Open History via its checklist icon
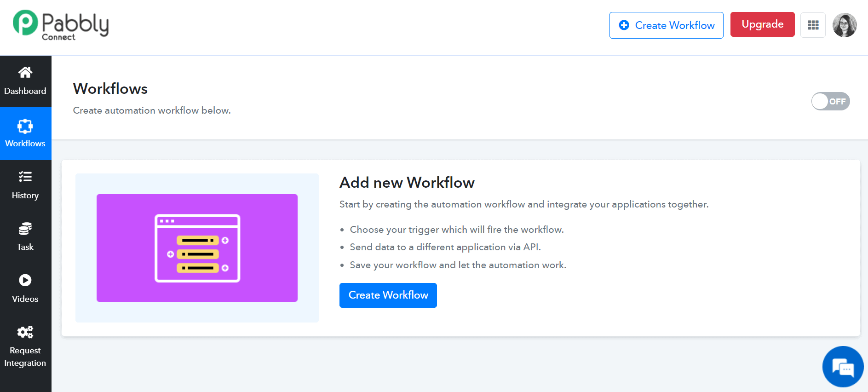The width and height of the screenshot is (868, 392). 25,177
